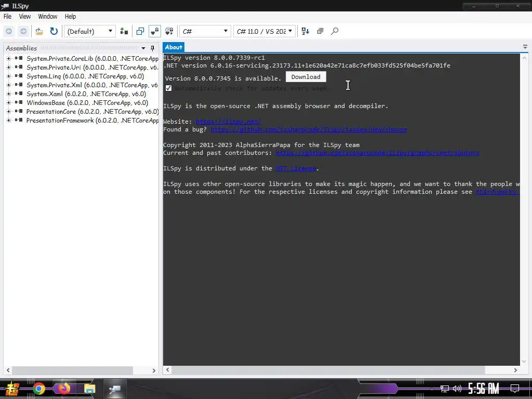Click About pane horizontal scroll right arrow

click(515, 370)
